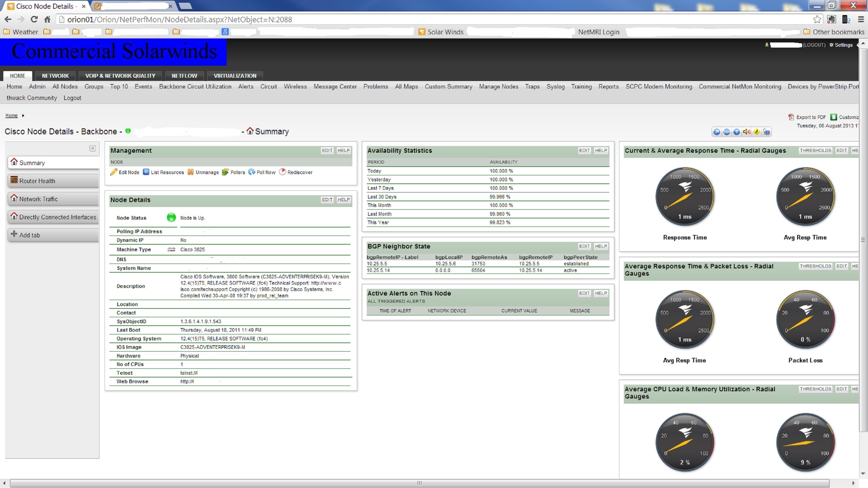Click the remote desktop computer icon
This screenshot has width=868, height=488.
click(x=766, y=132)
